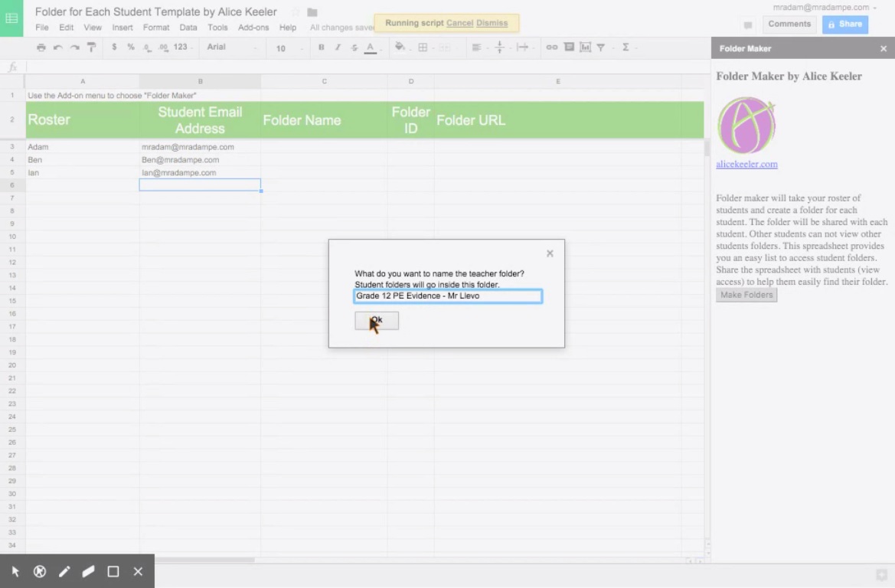895x588 pixels.
Task: Click the insert chart icon
Action: (x=585, y=47)
